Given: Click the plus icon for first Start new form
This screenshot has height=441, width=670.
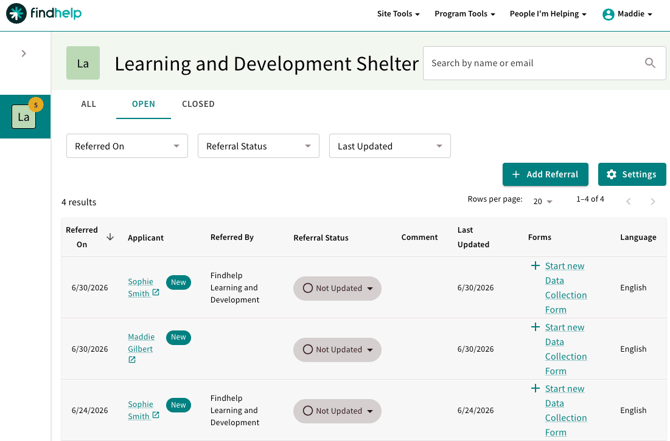Looking at the screenshot, I should click(535, 266).
